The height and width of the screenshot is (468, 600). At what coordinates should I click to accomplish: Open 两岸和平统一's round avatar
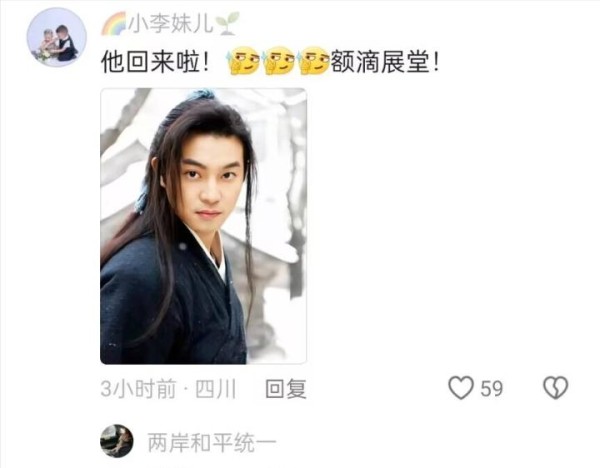(x=117, y=441)
